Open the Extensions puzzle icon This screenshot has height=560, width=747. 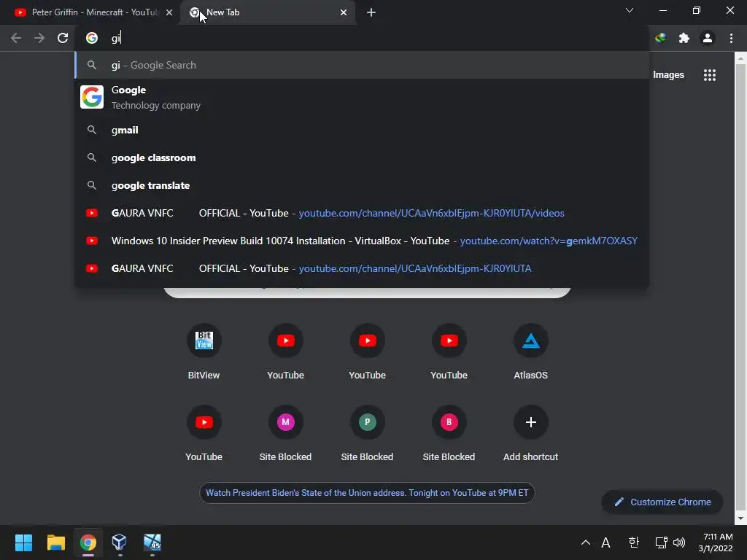(x=684, y=38)
